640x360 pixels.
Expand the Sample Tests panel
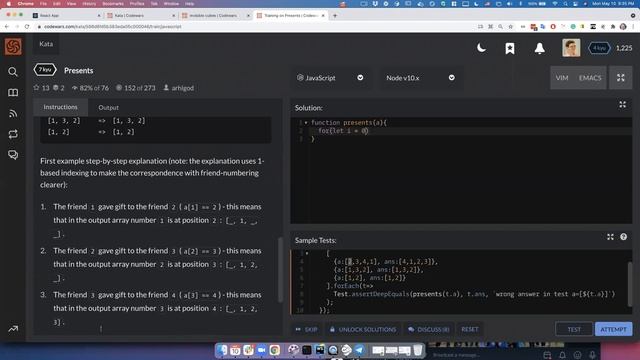pos(610,237)
